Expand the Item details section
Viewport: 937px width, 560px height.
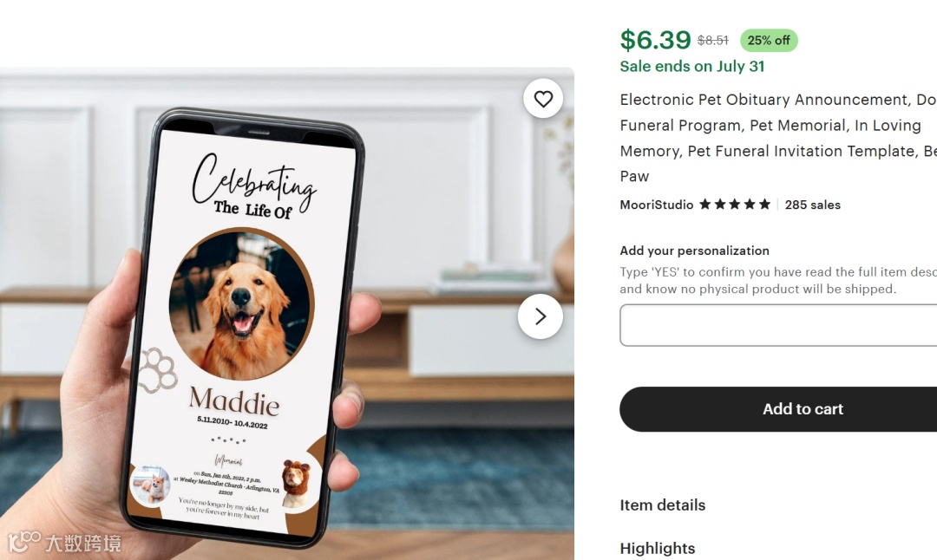[662, 505]
